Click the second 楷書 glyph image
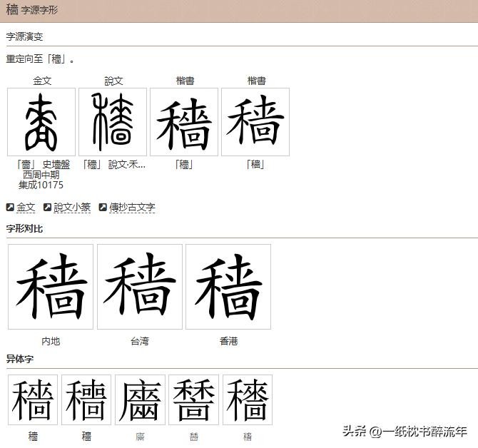The height and width of the screenshot is (448, 478). point(255,122)
